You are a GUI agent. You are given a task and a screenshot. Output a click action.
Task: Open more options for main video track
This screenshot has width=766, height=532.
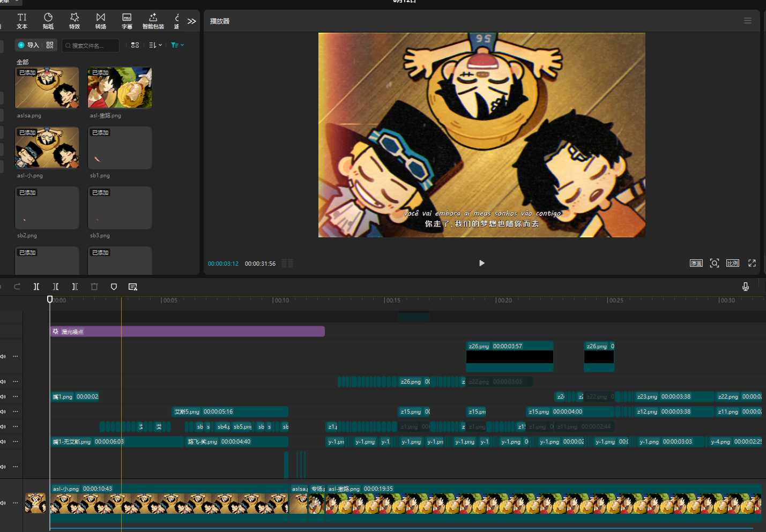click(16, 503)
